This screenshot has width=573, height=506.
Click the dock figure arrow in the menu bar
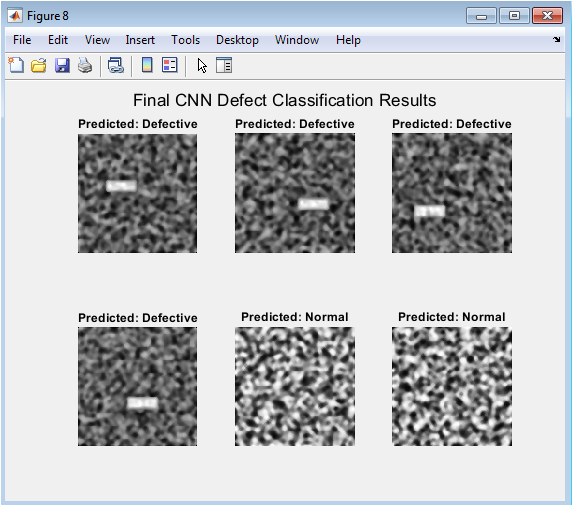tap(557, 39)
